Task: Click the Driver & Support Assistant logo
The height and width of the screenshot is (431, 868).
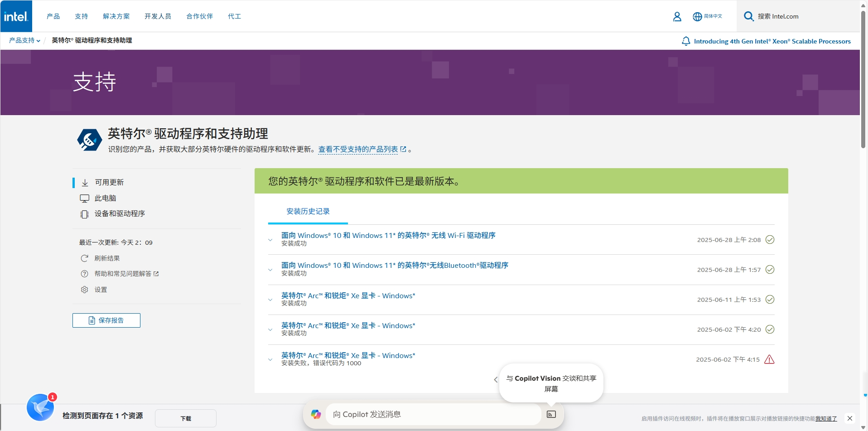Action: point(89,140)
